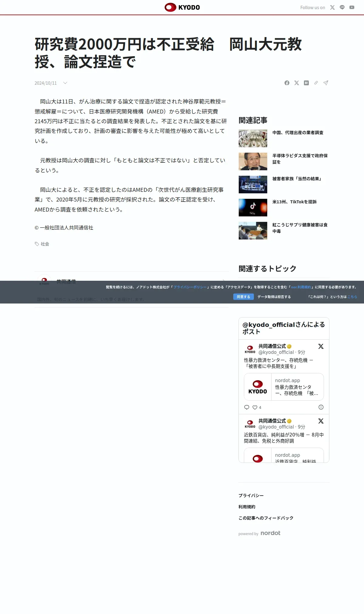This screenshot has width=364, height=614.
Task: Open article 半導体ラピダス支援で政府保証を
Action: coord(300,159)
